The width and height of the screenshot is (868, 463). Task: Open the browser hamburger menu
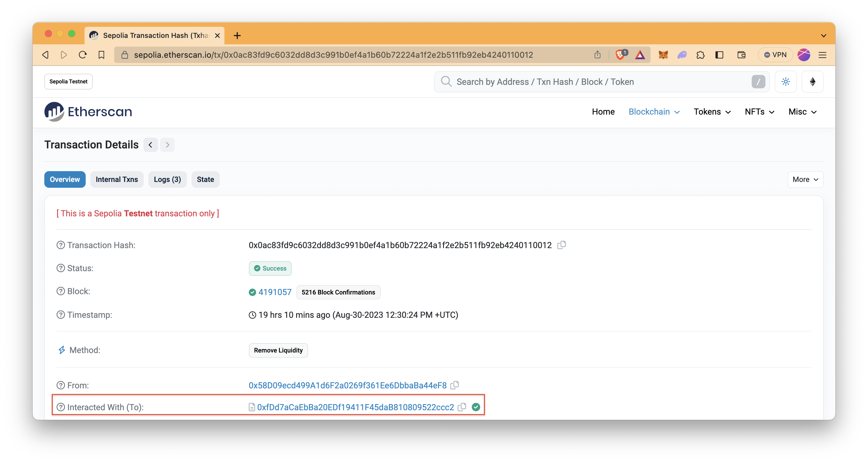tap(823, 55)
